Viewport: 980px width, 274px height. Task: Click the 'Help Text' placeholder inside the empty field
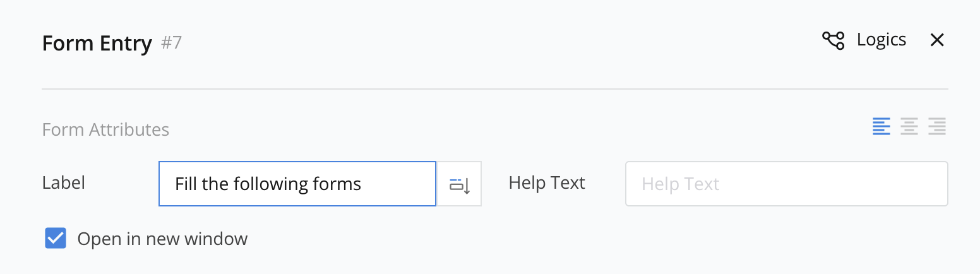[680, 184]
